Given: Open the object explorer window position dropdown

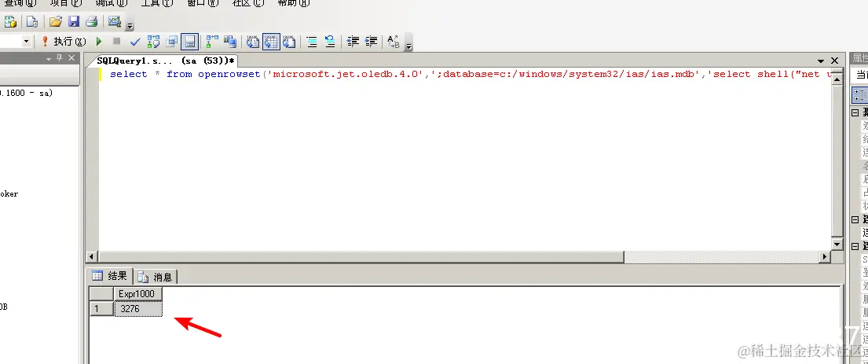Looking at the screenshot, I should click(x=49, y=58).
